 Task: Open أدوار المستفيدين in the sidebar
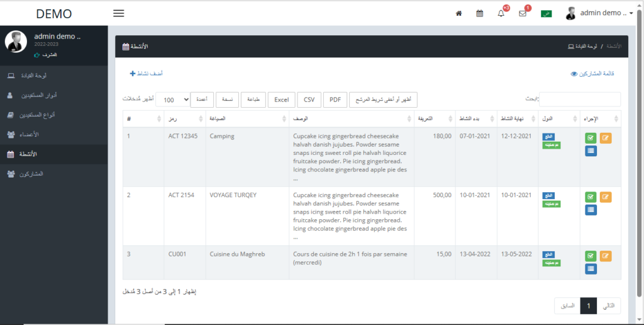54,96
